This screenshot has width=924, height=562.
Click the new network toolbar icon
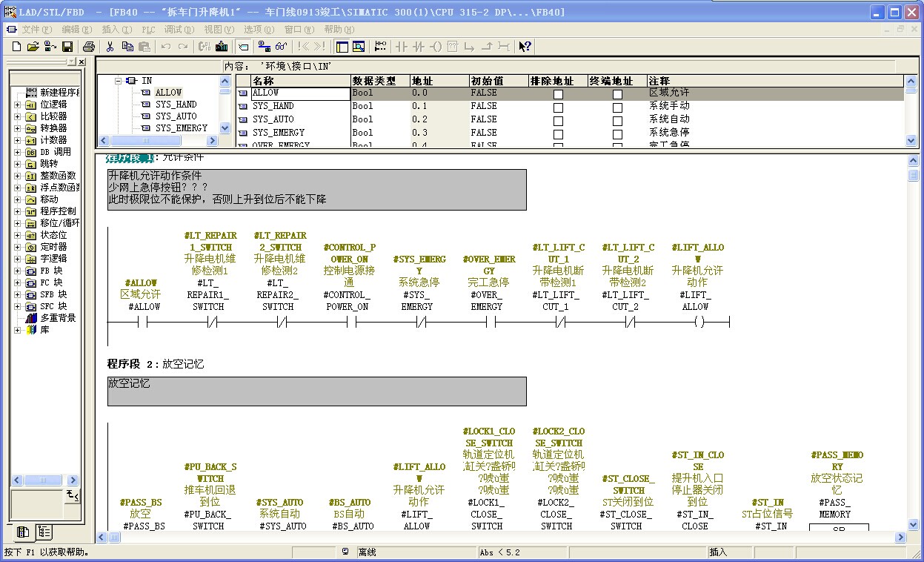381,47
